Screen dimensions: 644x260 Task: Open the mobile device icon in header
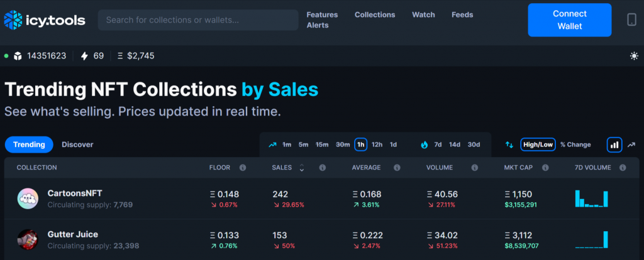point(631,19)
